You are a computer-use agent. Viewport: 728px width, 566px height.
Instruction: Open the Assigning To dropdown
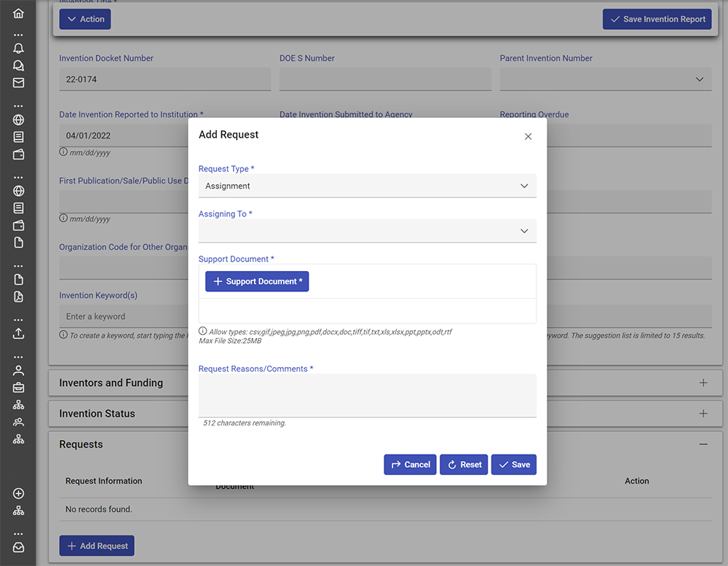(x=367, y=231)
